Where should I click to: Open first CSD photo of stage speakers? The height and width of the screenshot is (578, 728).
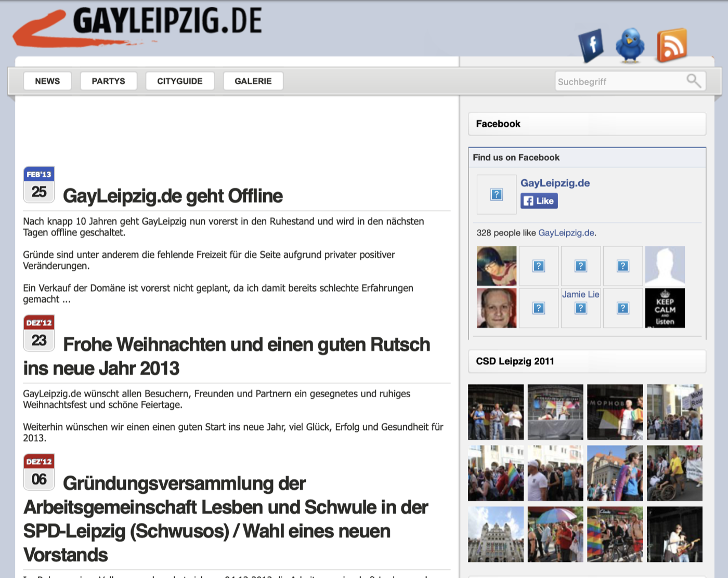pyautogui.click(x=496, y=412)
